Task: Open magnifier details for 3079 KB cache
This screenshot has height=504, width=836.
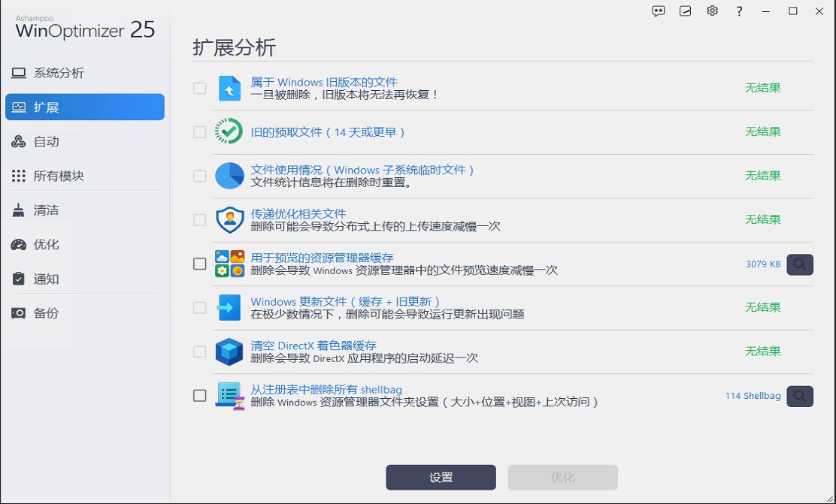Action: [x=800, y=264]
